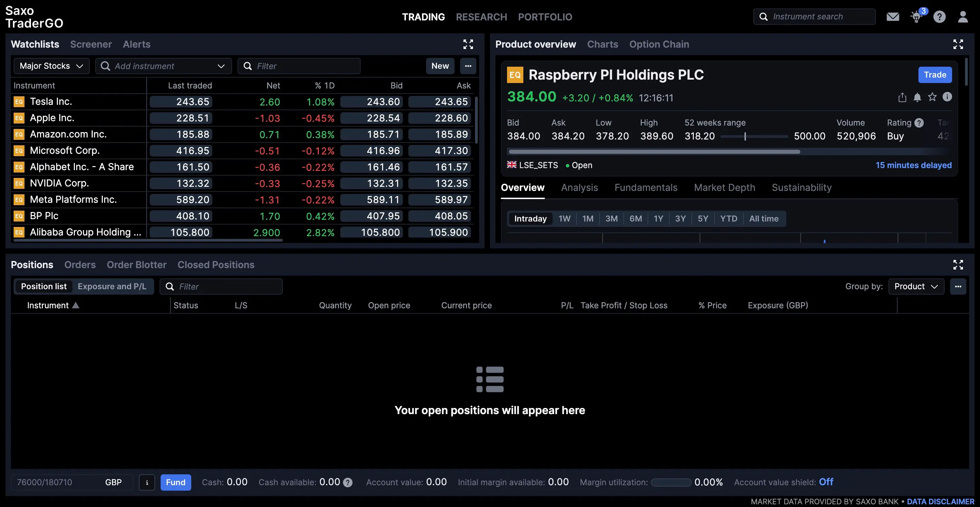Toggle Account value shield Off
Screen dimensions: 980x507
826,482
